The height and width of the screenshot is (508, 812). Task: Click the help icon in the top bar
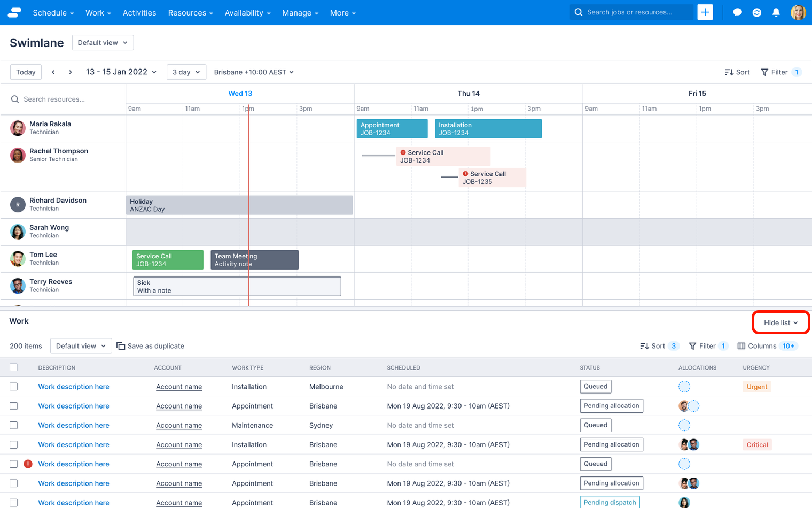[756, 12]
